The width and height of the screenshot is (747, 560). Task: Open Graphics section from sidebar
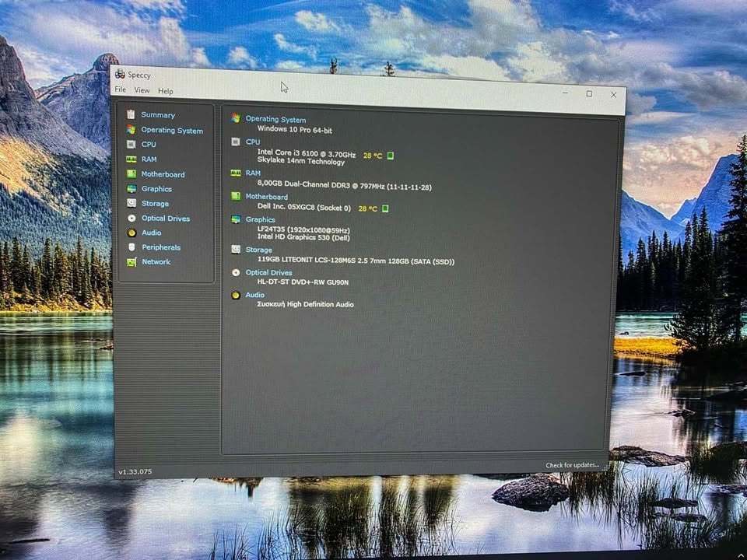[156, 189]
